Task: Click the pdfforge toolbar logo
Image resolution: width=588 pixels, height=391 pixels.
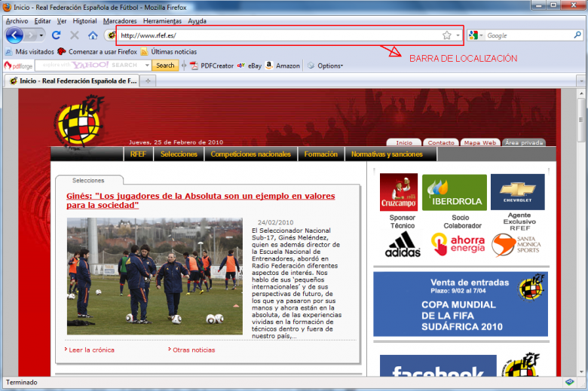Action: pos(18,66)
